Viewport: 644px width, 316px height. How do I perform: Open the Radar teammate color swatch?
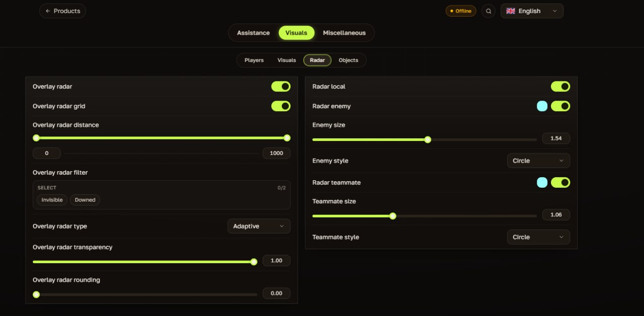click(542, 182)
